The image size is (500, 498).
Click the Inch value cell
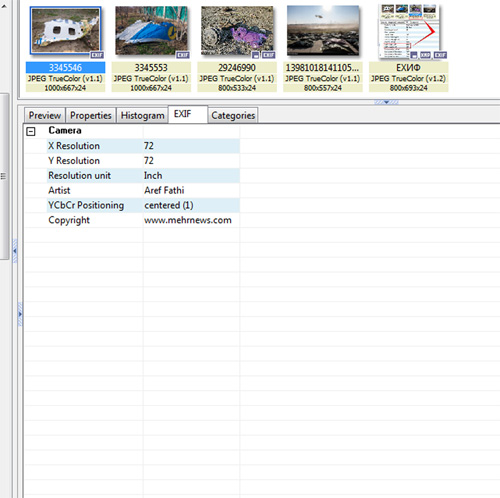[153, 176]
